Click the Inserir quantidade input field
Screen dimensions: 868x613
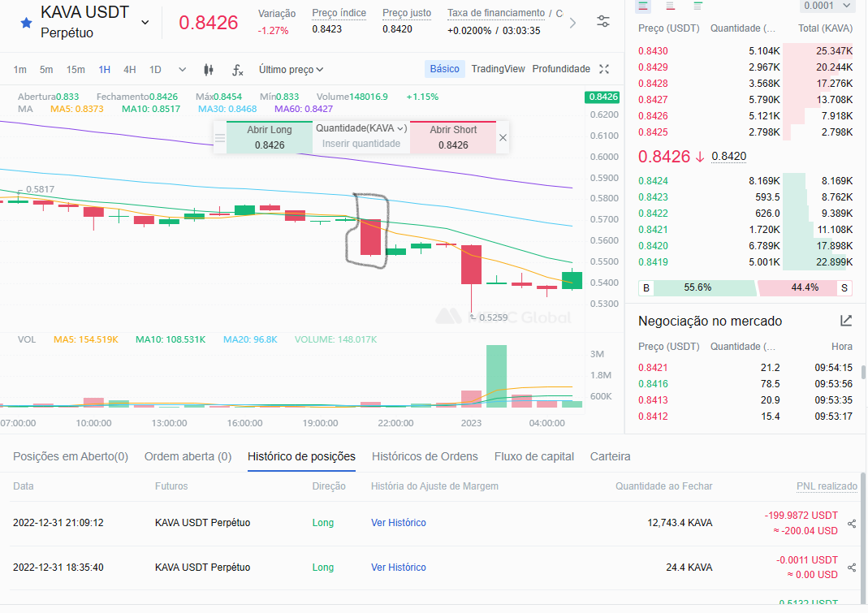pos(361,144)
